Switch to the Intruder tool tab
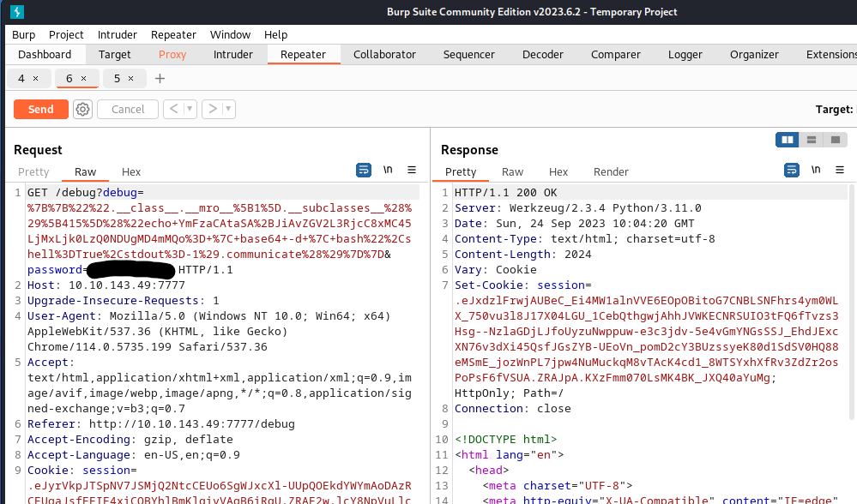857x504 pixels. [232, 55]
